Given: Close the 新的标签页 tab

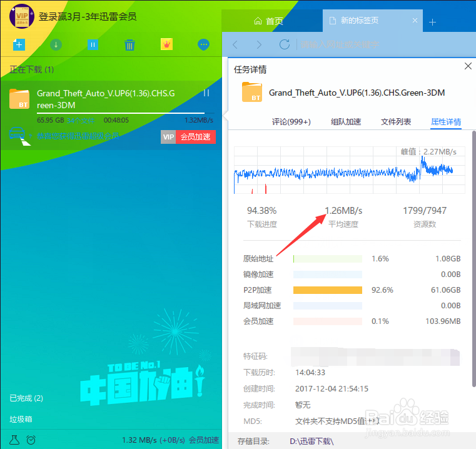Looking at the screenshot, I should click(x=415, y=21).
